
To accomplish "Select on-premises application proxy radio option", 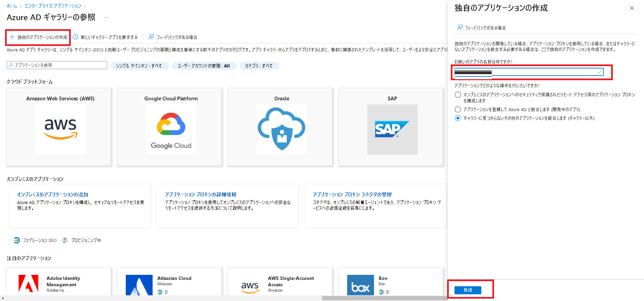I will pos(458,95).
